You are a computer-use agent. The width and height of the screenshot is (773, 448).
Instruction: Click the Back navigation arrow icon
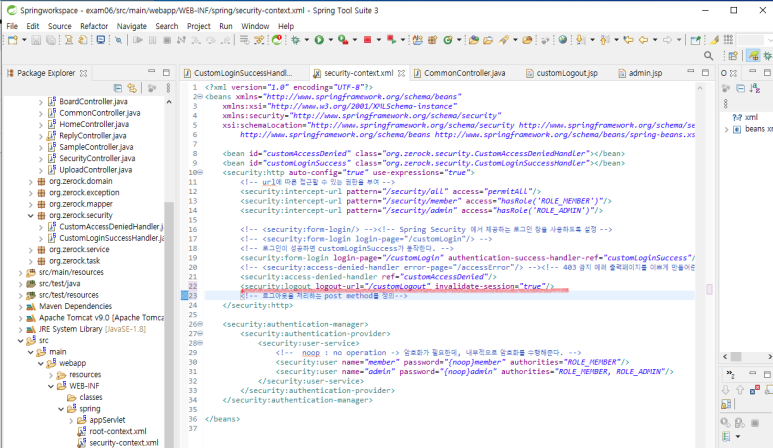pyautogui.click(x=643, y=40)
